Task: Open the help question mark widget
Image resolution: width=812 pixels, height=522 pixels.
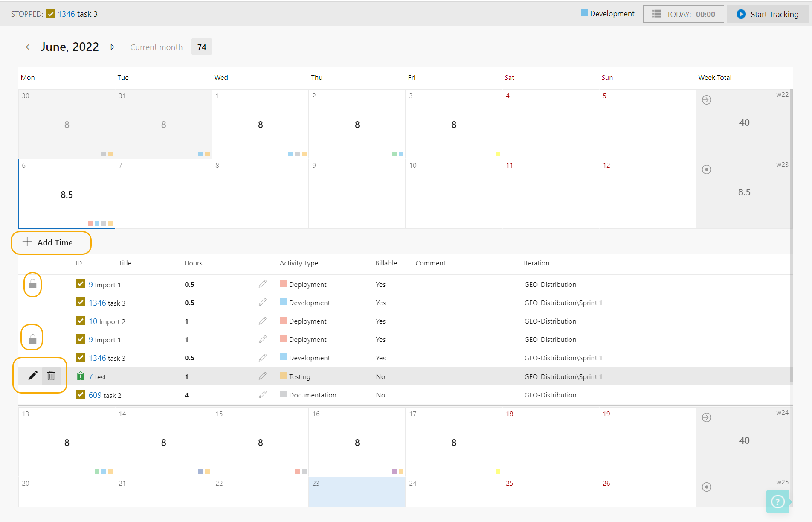Action: [778, 502]
